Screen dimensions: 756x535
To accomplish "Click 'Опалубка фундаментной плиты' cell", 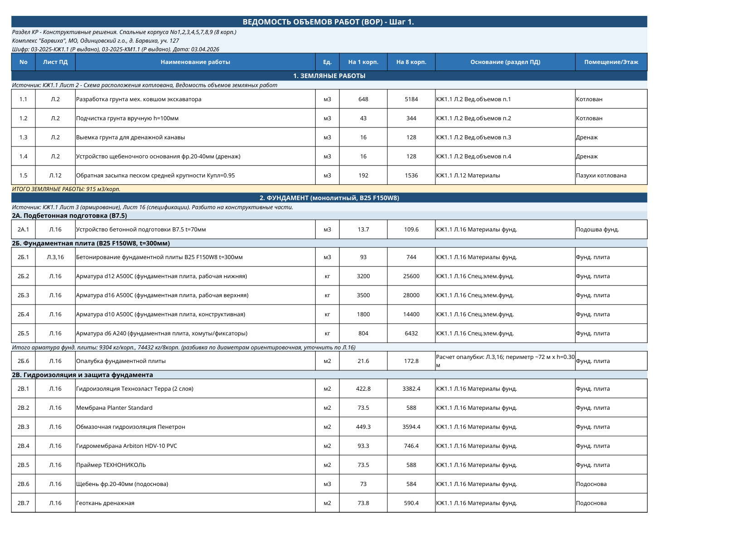I will pyautogui.click(x=195, y=361).
